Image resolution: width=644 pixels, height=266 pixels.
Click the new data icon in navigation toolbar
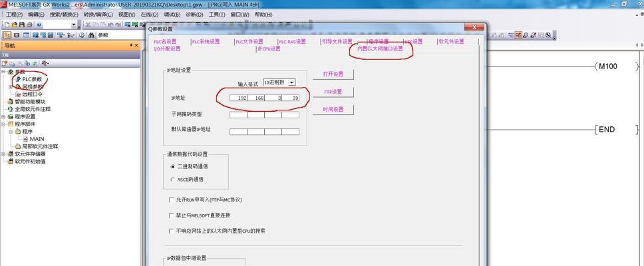(x=5, y=64)
